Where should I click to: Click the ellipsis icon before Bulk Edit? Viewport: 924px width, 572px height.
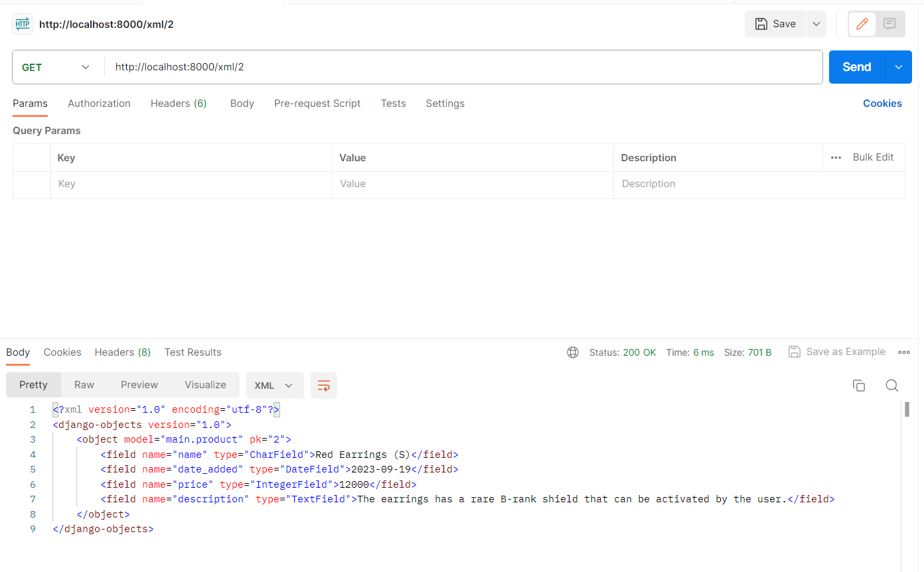[835, 157]
